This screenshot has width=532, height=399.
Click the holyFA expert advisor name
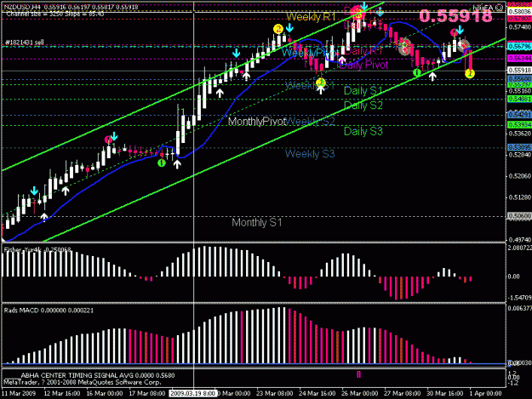[483, 7]
